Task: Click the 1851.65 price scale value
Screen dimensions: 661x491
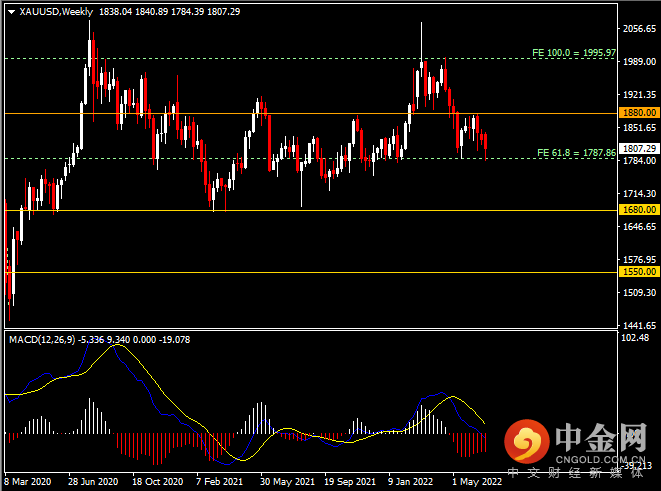Action: tap(640, 127)
